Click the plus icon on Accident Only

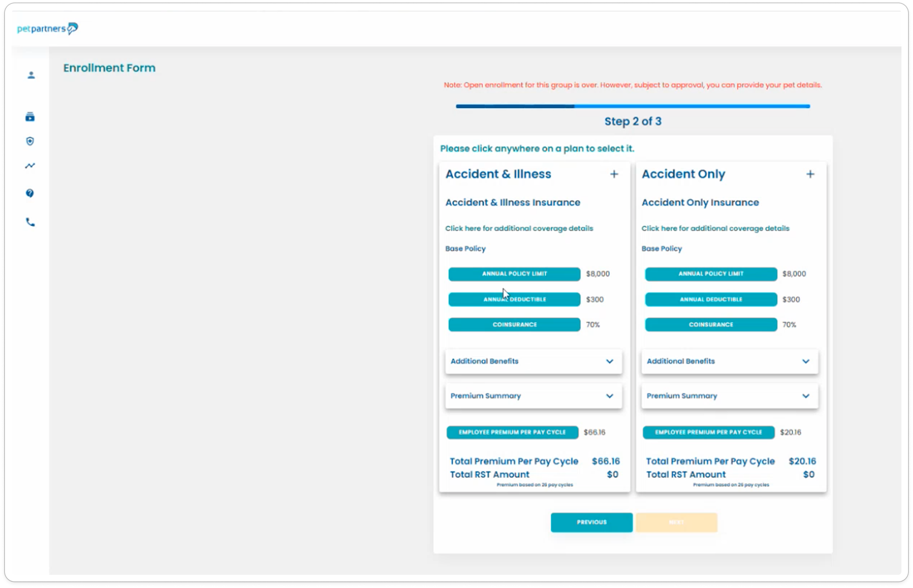810,174
